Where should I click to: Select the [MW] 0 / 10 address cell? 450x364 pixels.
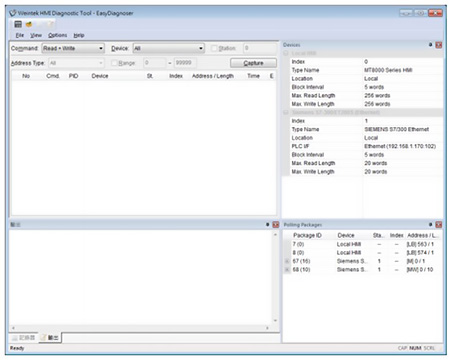420,269
